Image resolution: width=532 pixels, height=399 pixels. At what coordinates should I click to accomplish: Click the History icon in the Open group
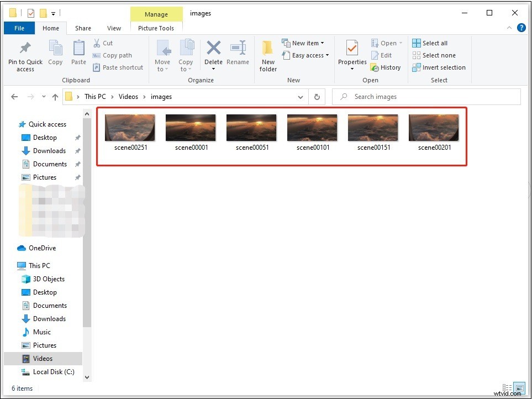coord(386,67)
